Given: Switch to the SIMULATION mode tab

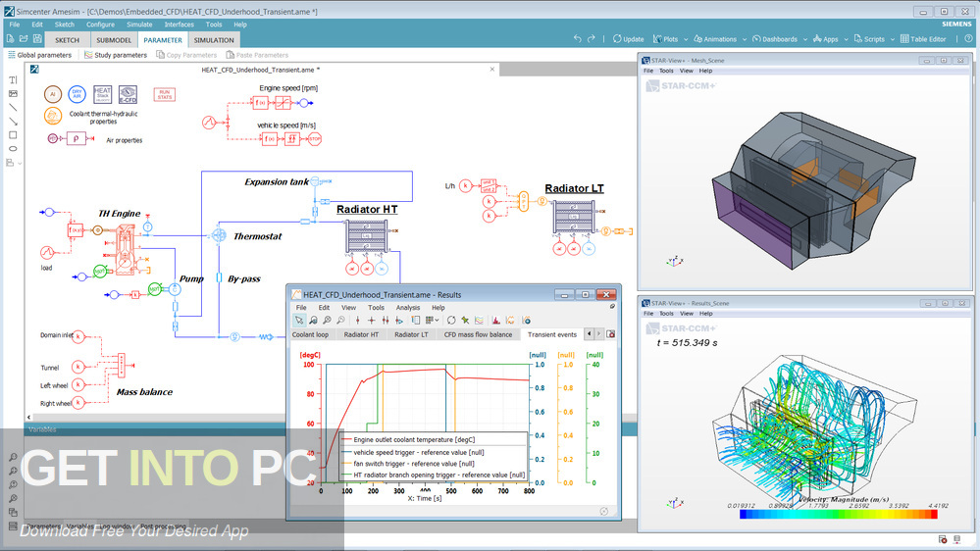Looking at the screenshot, I should (214, 40).
